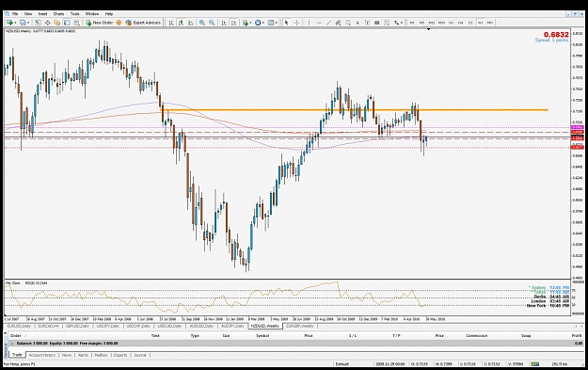The height and width of the screenshot is (370, 588).
Task: Click the chart shift triangle marker
Action: (429, 29)
